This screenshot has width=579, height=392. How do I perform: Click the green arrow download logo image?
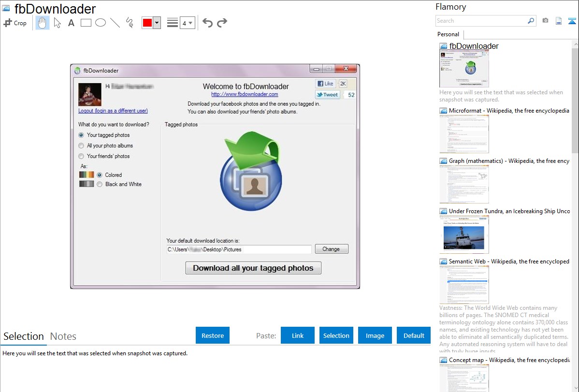(251, 171)
